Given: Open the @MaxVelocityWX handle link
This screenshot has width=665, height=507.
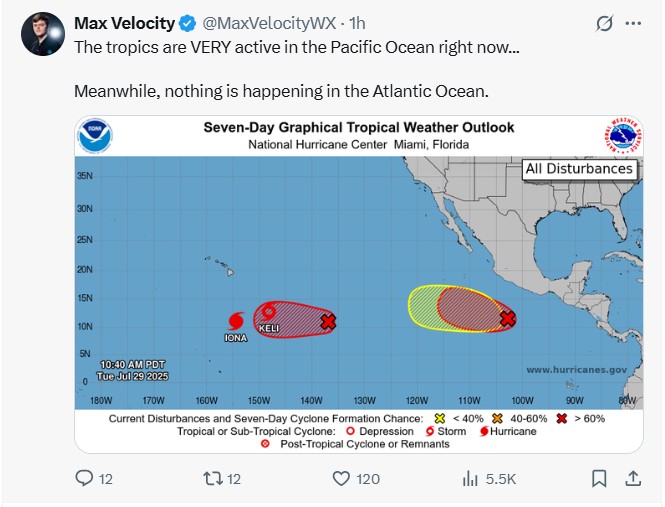Looking at the screenshot, I should [269, 23].
